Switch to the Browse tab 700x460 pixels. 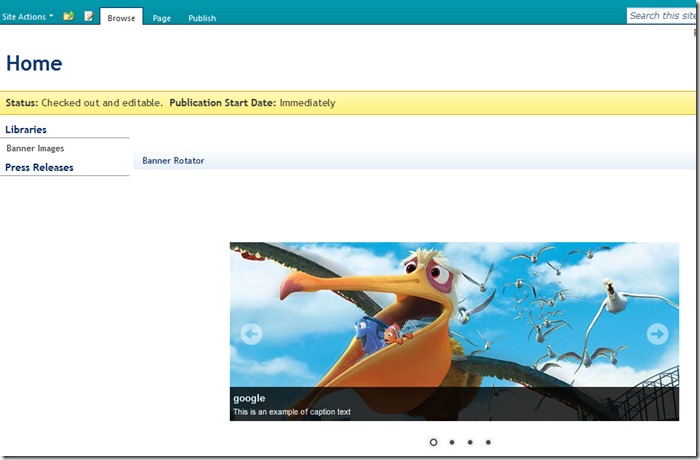(x=121, y=18)
